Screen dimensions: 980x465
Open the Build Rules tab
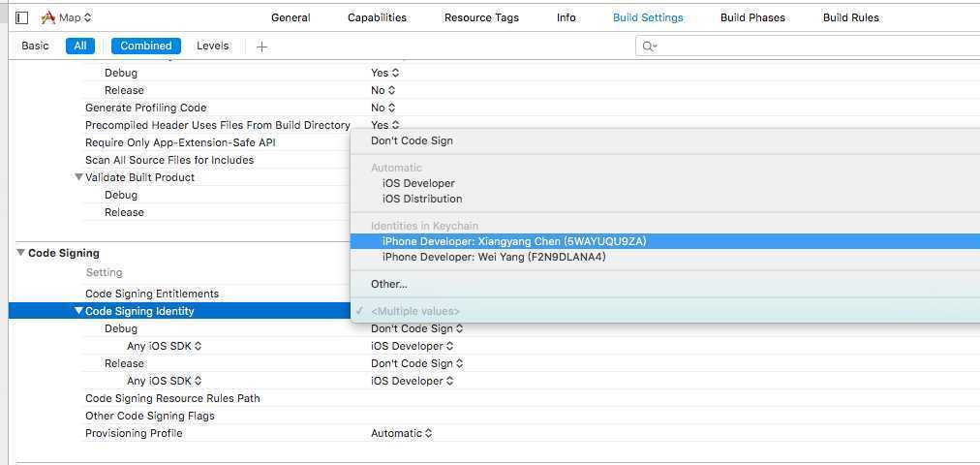coord(850,17)
